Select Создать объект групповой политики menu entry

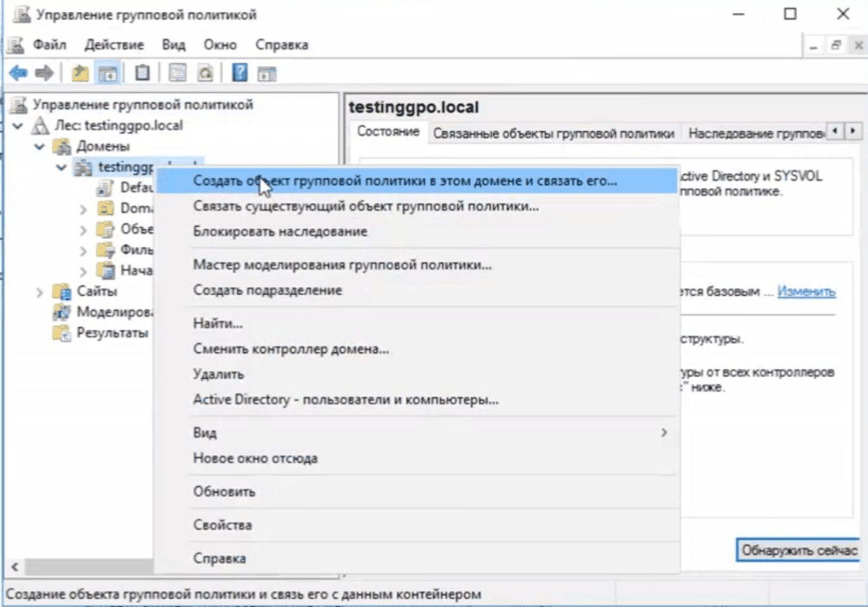point(404,180)
